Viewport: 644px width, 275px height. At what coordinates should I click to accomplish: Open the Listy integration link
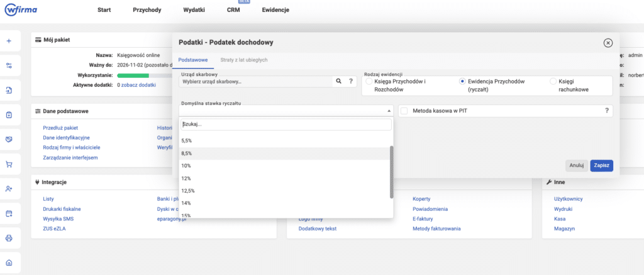[48, 199]
